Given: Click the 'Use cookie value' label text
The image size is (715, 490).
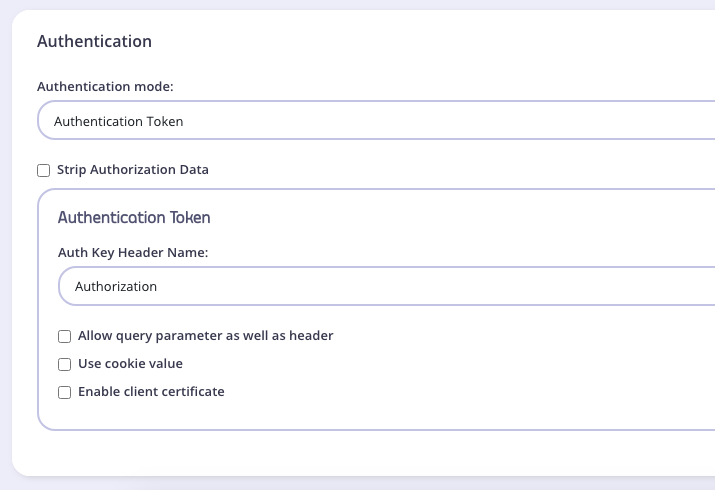Looking at the screenshot, I should pyautogui.click(x=130, y=364).
